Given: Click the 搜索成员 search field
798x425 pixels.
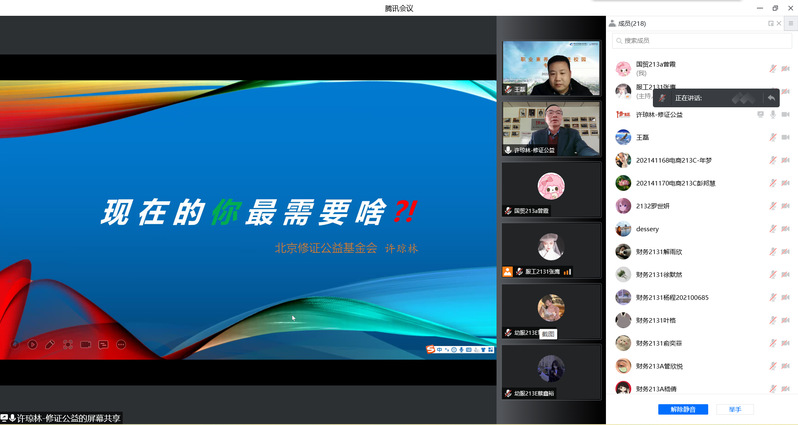Looking at the screenshot, I should click(x=700, y=40).
